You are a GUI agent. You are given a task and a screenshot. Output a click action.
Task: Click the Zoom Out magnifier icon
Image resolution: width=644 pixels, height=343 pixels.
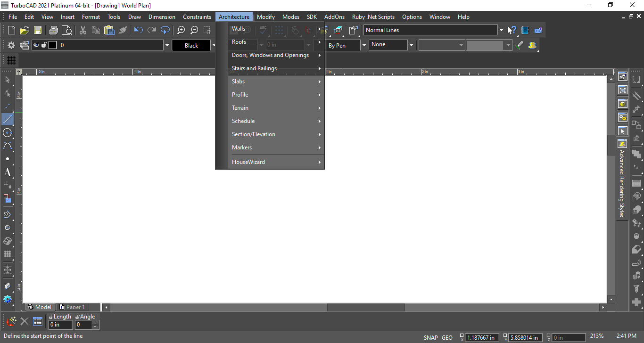(x=194, y=31)
